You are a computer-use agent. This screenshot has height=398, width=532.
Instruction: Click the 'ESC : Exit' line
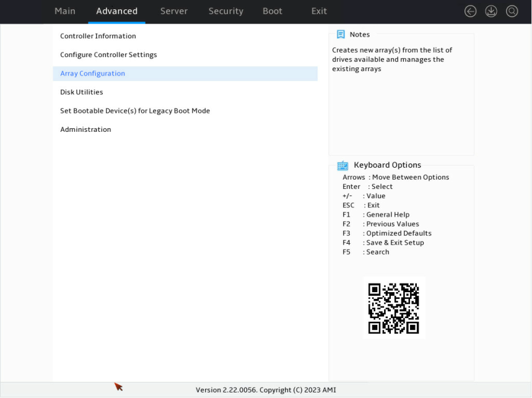pyautogui.click(x=361, y=205)
